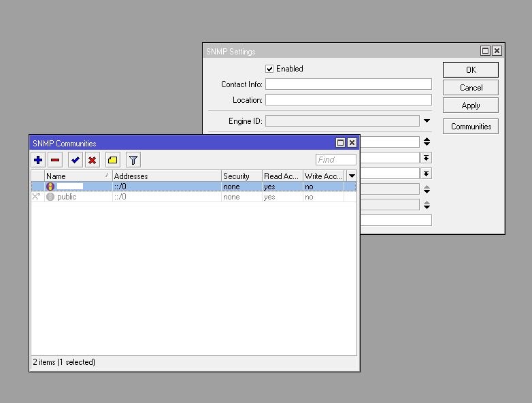Viewport: 532px width, 403px height.
Task: Click Cancel in SNMP Settings
Action: [471, 88]
